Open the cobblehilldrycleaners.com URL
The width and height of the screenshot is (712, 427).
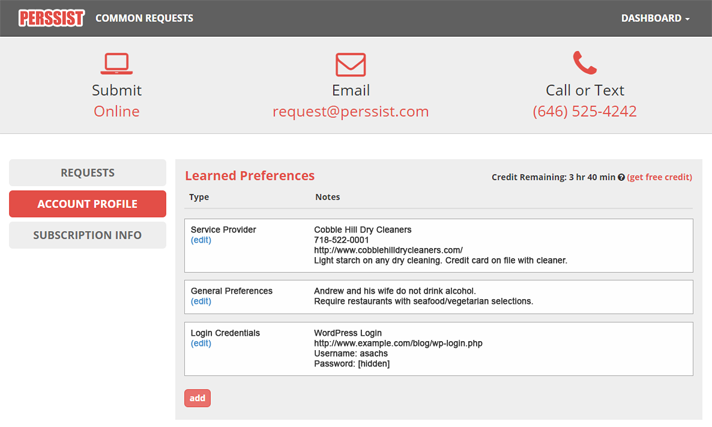(388, 250)
